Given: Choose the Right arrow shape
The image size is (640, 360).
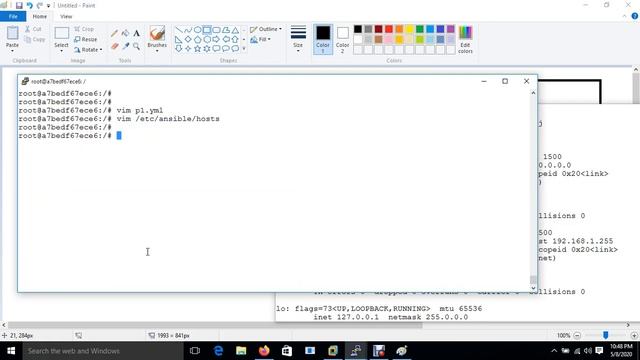Looking at the screenshot, I should (216, 40).
